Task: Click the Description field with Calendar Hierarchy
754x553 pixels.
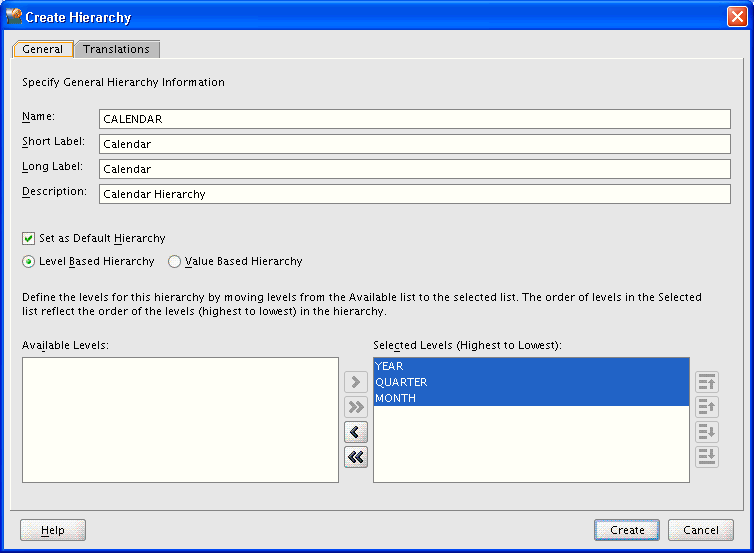Action: pyautogui.click(x=415, y=194)
